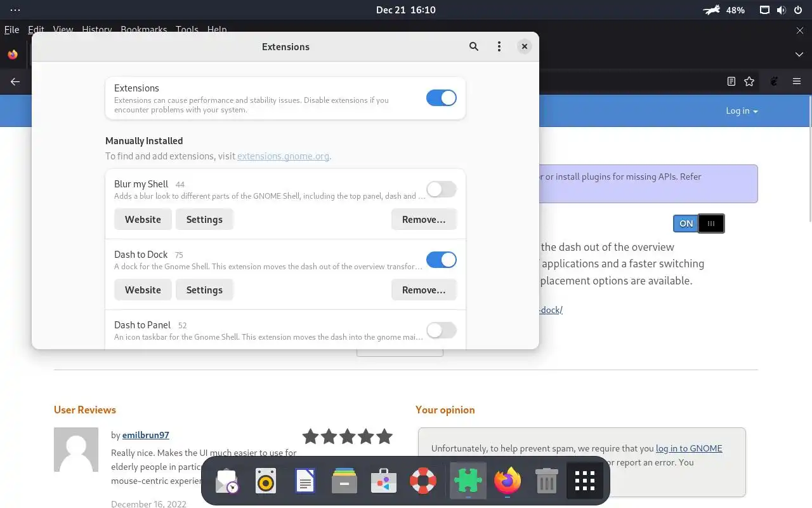
Task: Click the Your opinion heading
Action: 445,410
